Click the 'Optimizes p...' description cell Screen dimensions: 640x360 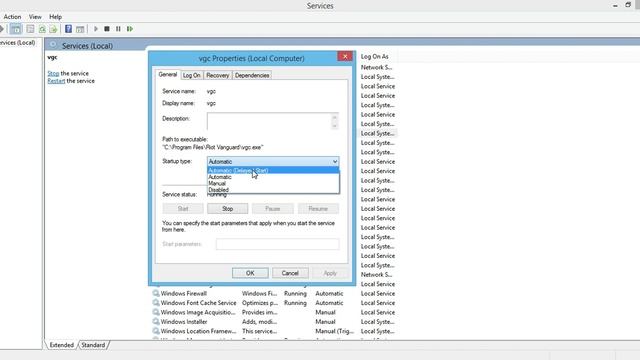[x=260, y=302]
